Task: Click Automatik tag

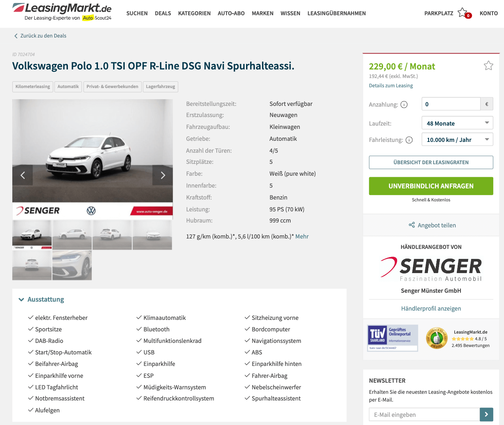Action: coord(68,87)
